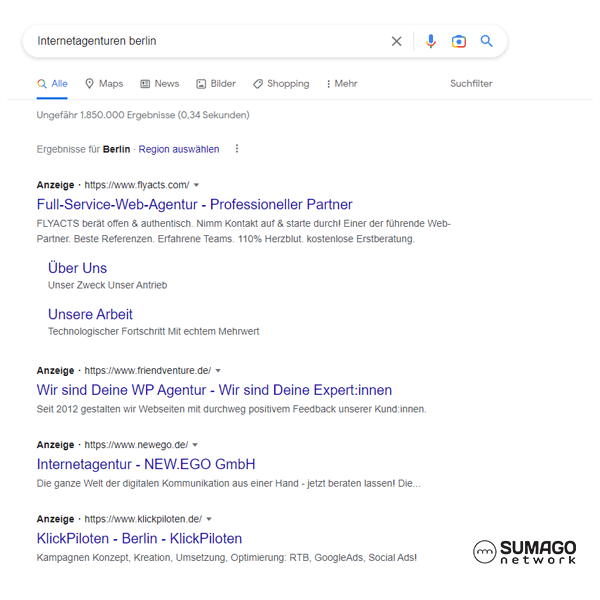Click the FLYACTS ad description text
Viewport: 600px width, 600px height.
(244, 231)
